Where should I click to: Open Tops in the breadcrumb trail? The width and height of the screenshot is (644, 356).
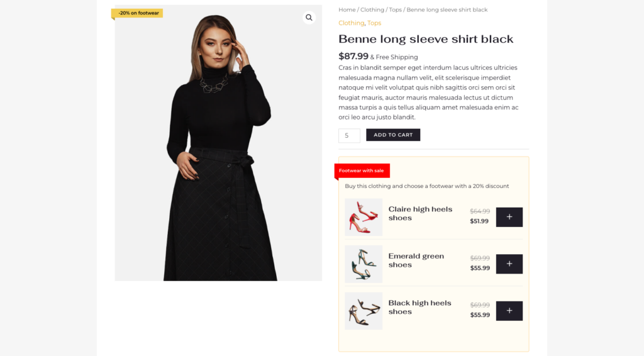click(395, 9)
